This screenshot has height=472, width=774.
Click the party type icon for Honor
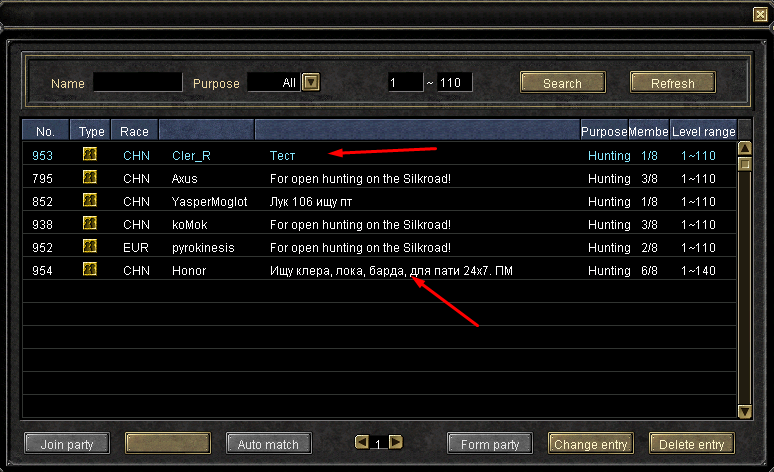(89, 270)
